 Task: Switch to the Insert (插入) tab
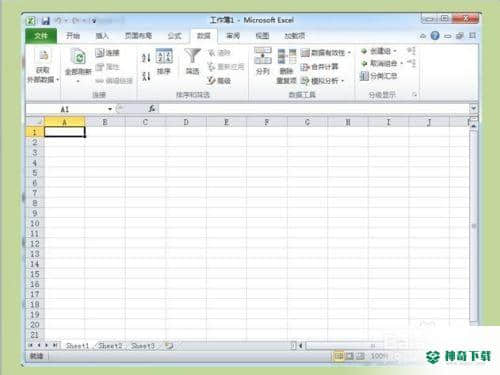click(102, 36)
